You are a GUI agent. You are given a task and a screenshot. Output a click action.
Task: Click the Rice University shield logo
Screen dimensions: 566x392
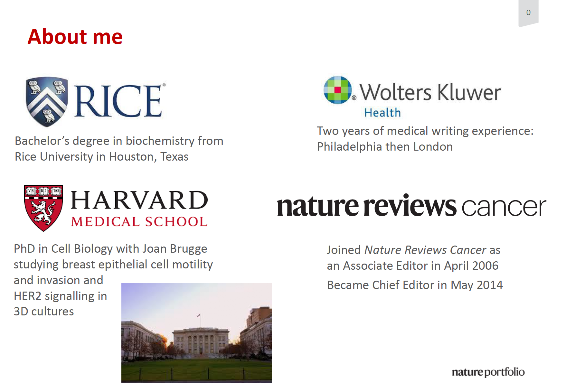(x=47, y=101)
